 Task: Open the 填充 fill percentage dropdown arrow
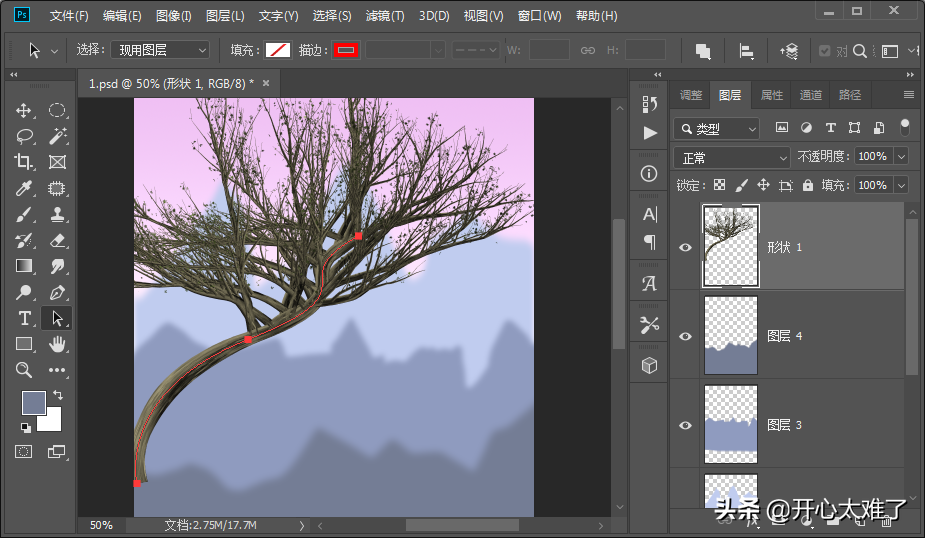tap(901, 185)
